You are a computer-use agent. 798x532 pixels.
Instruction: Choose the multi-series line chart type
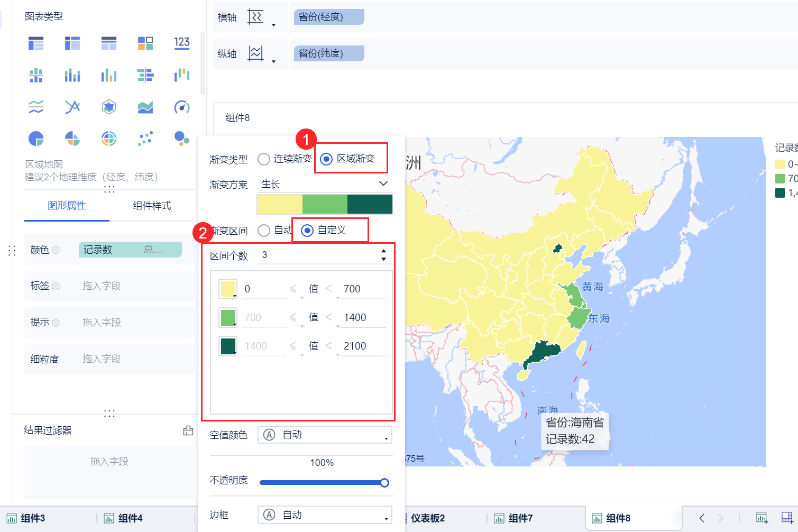[x=72, y=107]
